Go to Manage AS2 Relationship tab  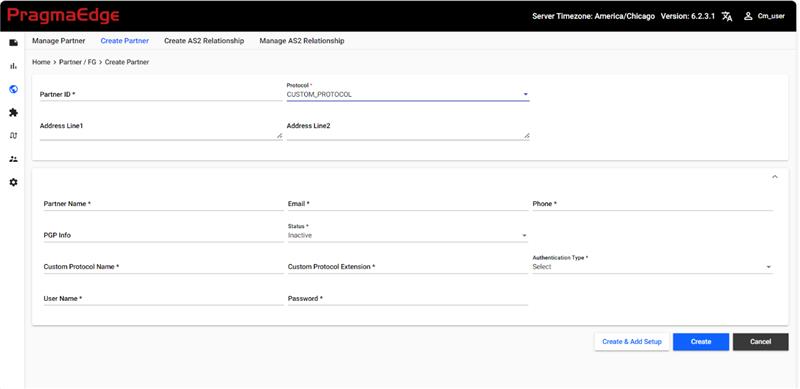[x=302, y=40]
